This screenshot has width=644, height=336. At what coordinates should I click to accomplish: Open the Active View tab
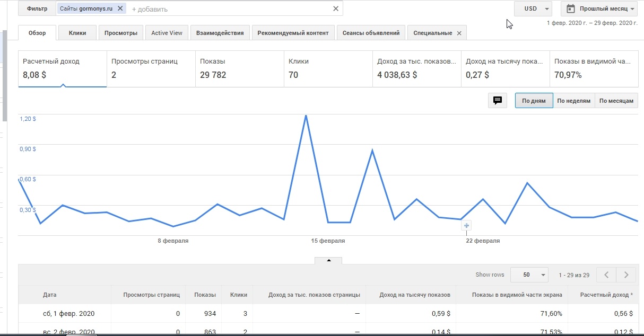[x=167, y=33]
